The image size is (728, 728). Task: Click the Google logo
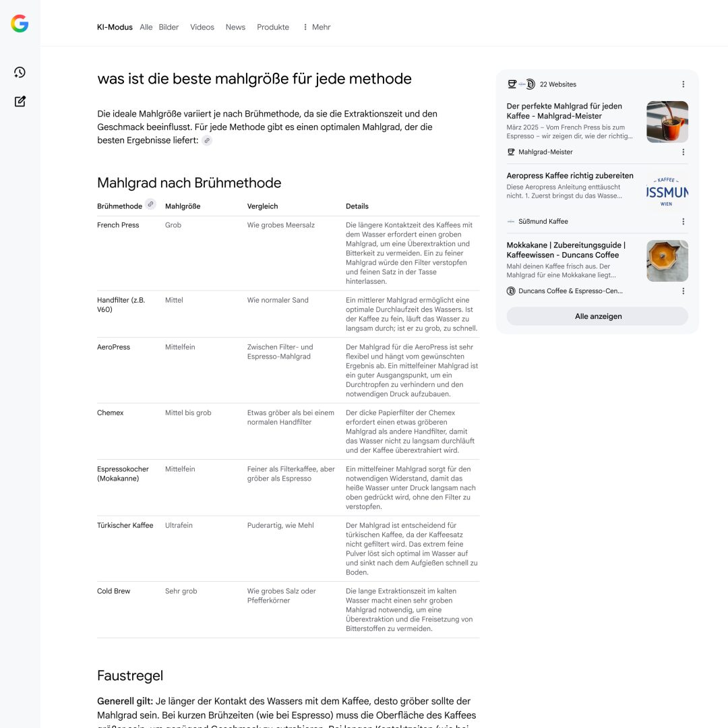tap(20, 24)
